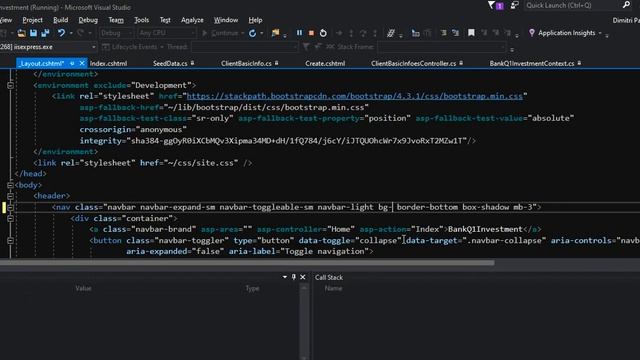Switch to the ClientBasicInfoesController.cs tab

pyautogui.click(x=413, y=63)
